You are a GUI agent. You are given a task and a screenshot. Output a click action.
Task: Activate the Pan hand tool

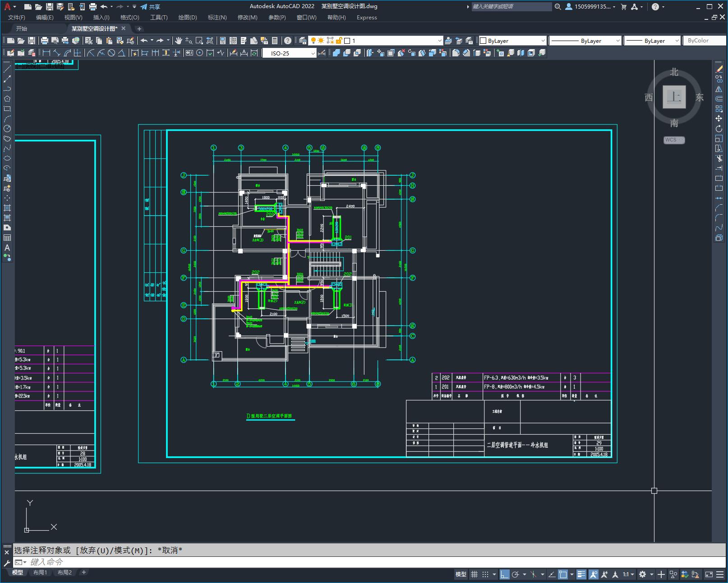pos(179,41)
